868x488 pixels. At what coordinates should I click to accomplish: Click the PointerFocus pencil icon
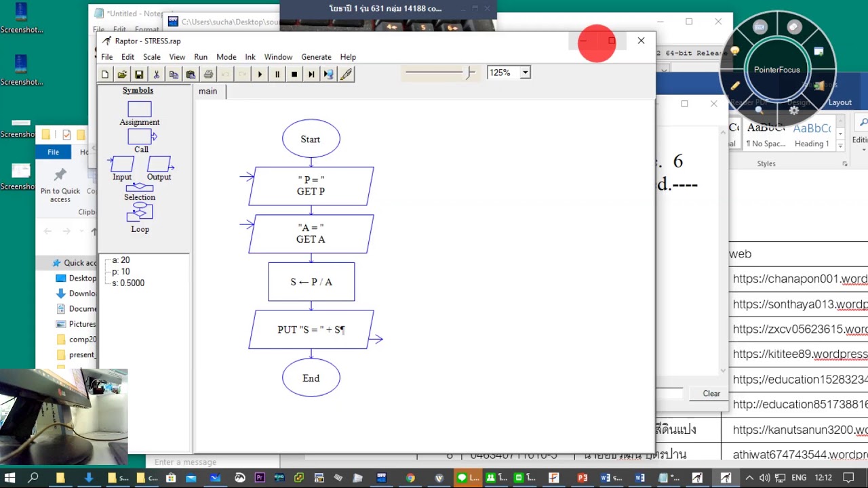click(x=736, y=86)
